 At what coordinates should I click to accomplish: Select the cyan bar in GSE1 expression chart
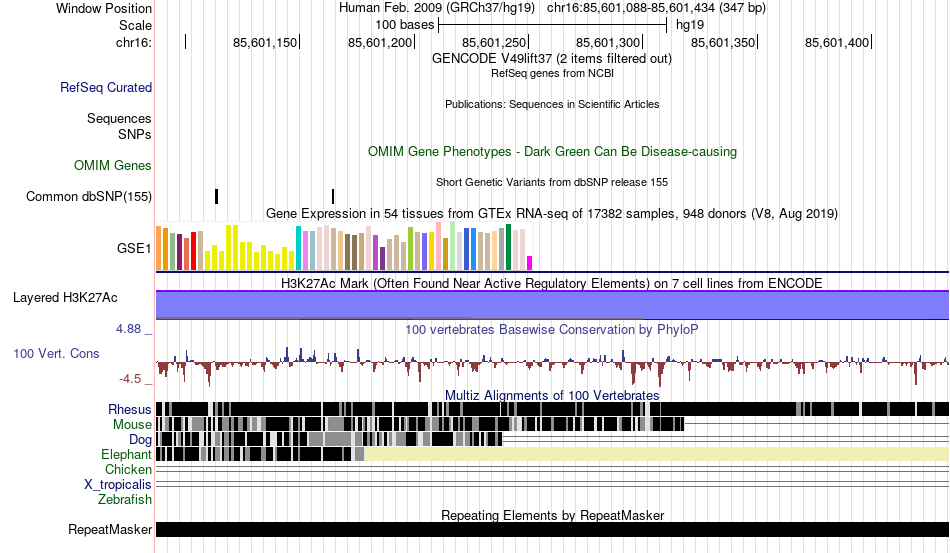pyautogui.click(x=298, y=248)
